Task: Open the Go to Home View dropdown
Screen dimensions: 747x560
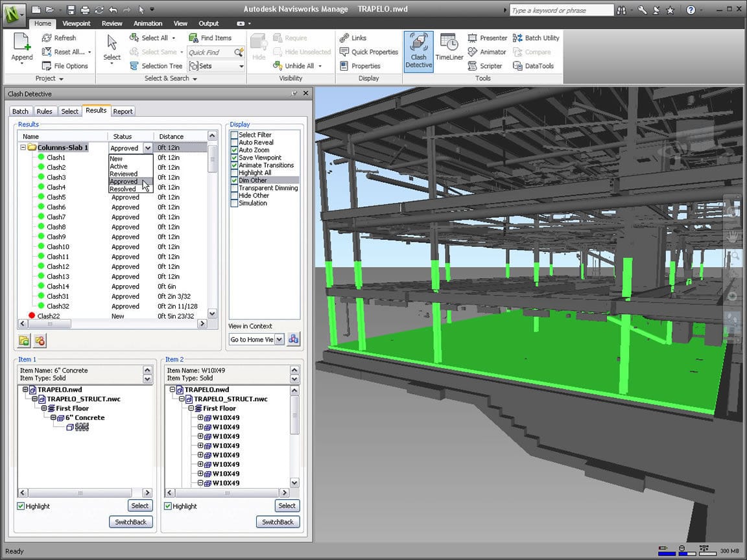Action: click(x=279, y=339)
